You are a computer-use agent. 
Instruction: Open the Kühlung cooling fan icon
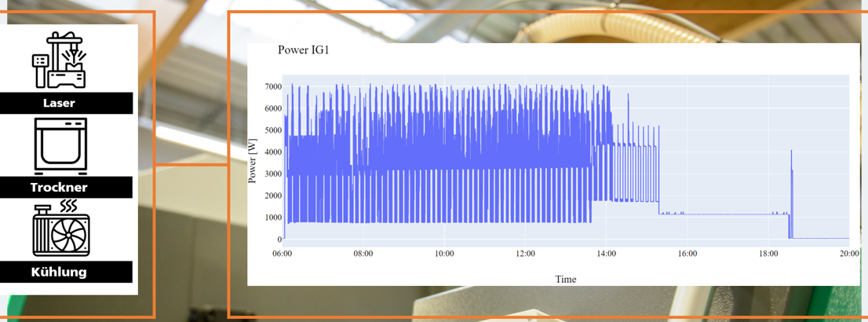tap(60, 229)
